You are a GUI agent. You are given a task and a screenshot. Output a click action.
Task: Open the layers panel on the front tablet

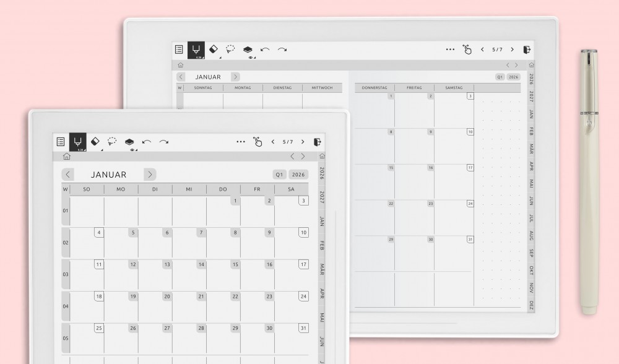(129, 142)
